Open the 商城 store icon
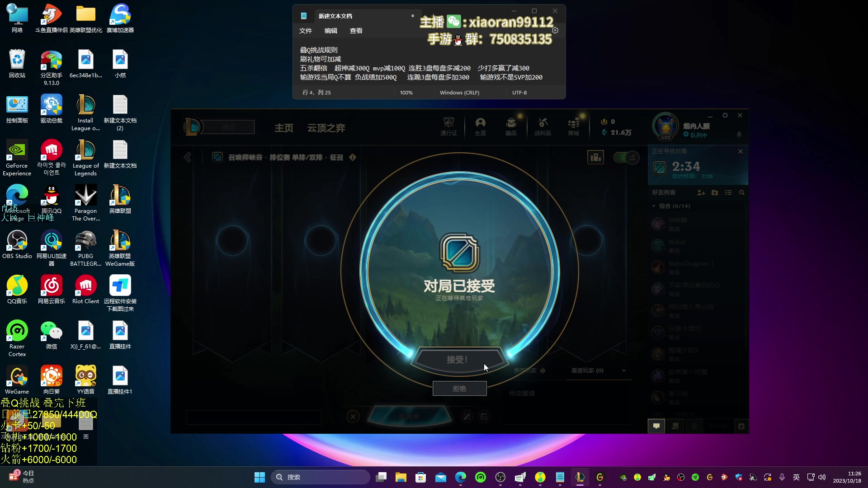 [574, 127]
